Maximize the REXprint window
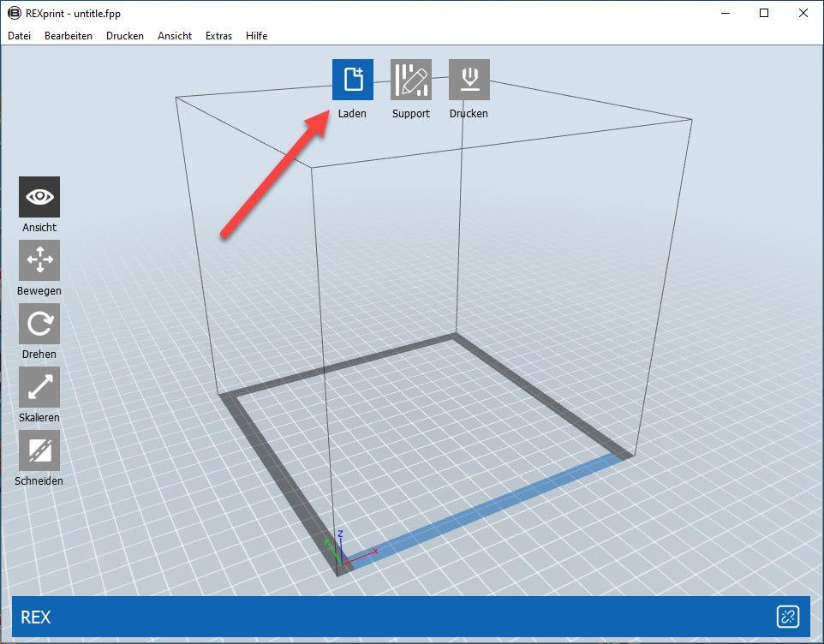 tap(765, 13)
